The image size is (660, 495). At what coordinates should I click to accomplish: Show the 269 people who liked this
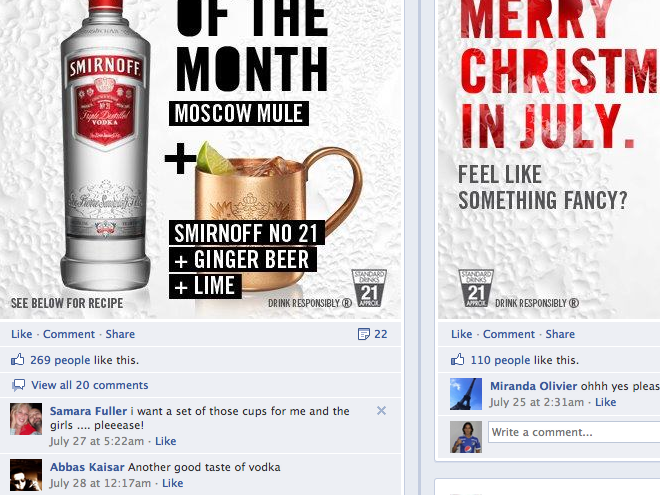60,360
